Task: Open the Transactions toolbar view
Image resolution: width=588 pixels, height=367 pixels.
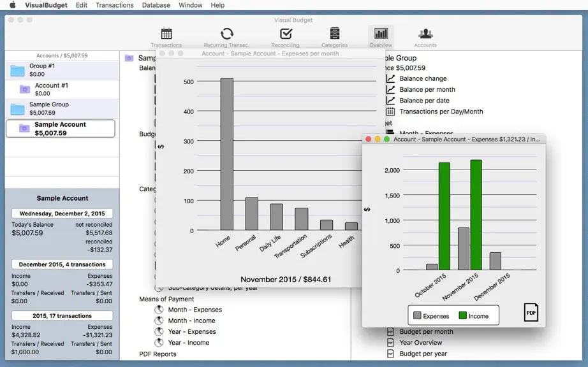Action: pyautogui.click(x=166, y=38)
